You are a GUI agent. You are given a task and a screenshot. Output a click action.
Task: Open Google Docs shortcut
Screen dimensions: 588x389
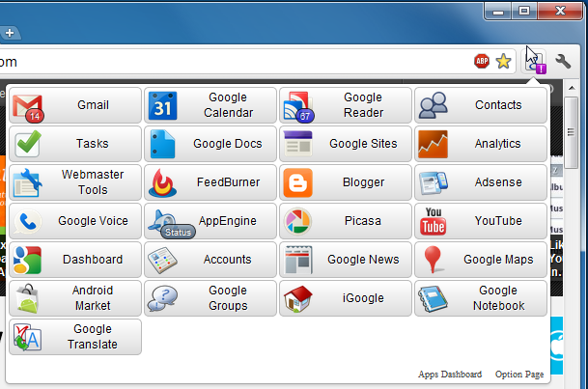pos(210,144)
